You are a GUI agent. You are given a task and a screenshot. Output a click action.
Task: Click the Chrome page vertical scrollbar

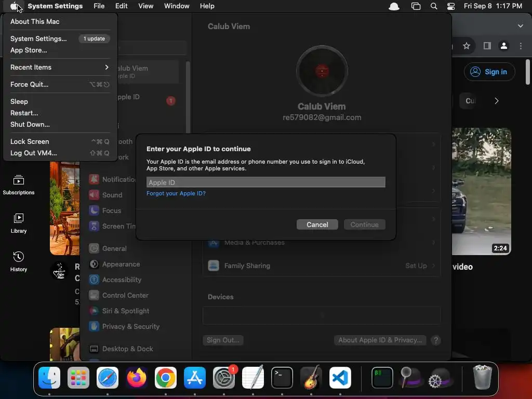(528, 72)
